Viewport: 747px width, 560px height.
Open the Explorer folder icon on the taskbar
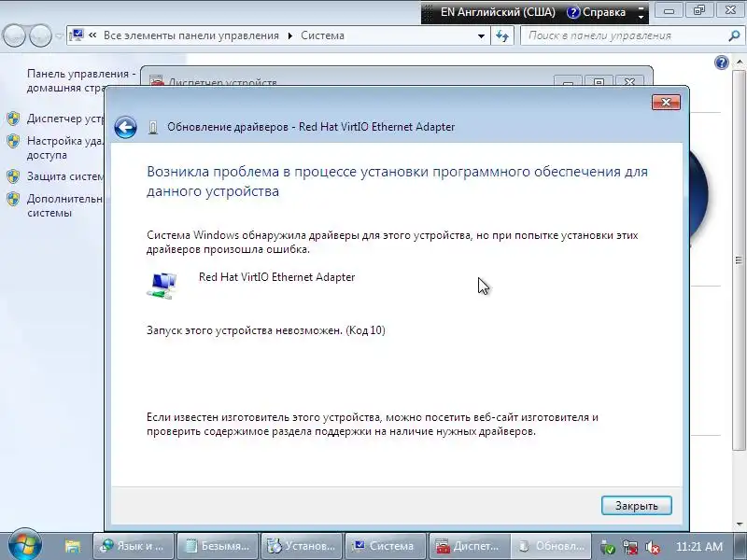pyautogui.click(x=73, y=546)
